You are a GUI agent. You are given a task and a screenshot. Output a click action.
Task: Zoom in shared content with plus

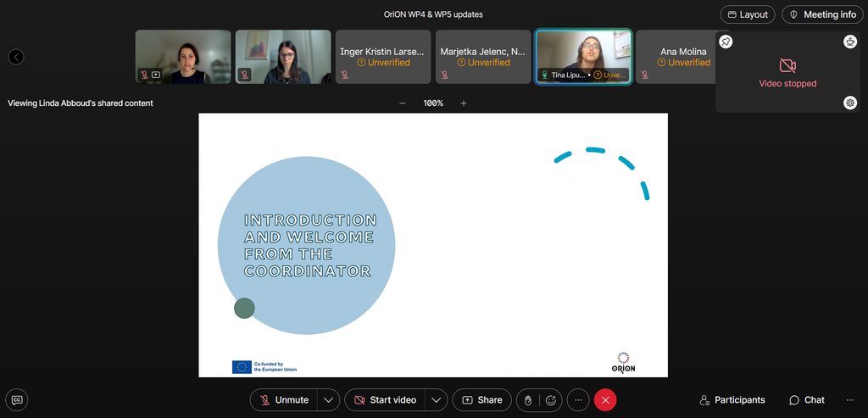464,103
